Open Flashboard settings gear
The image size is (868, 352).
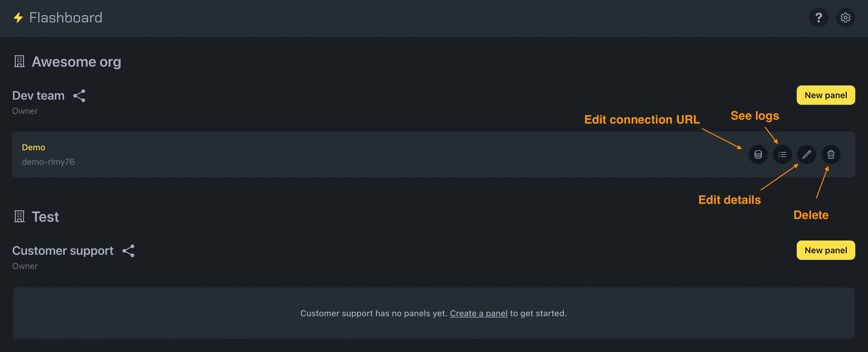coord(846,18)
